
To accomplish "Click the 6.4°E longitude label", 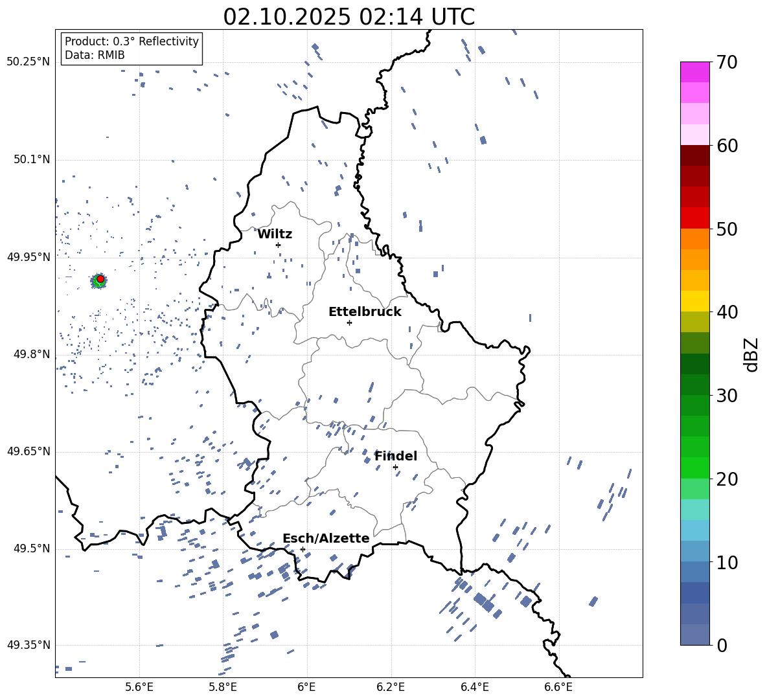I will pos(474,687).
